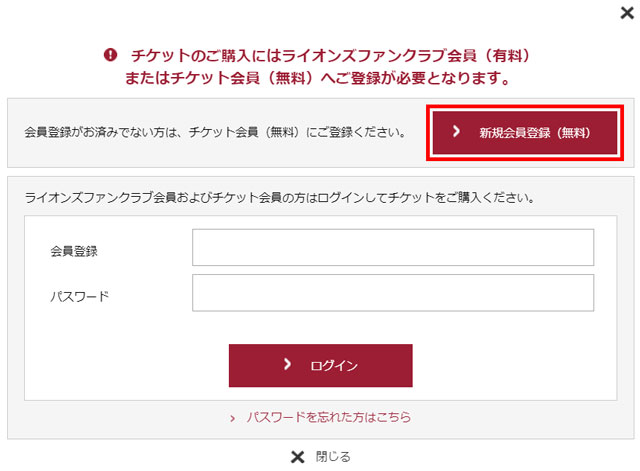Click the パスワード field label
Viewport: 640px width, 471px height.
pos(79,295)
